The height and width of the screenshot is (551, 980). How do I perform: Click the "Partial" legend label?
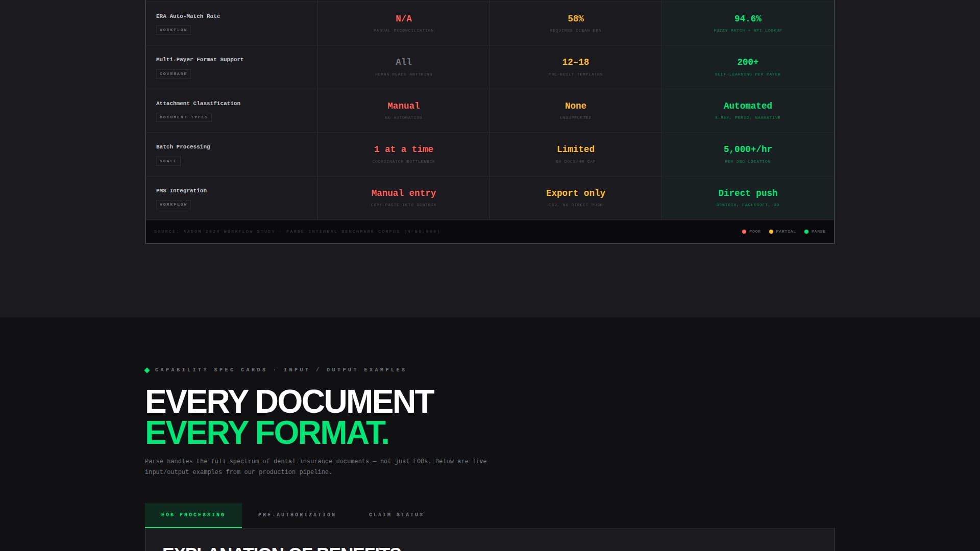[x=786, y=232]
